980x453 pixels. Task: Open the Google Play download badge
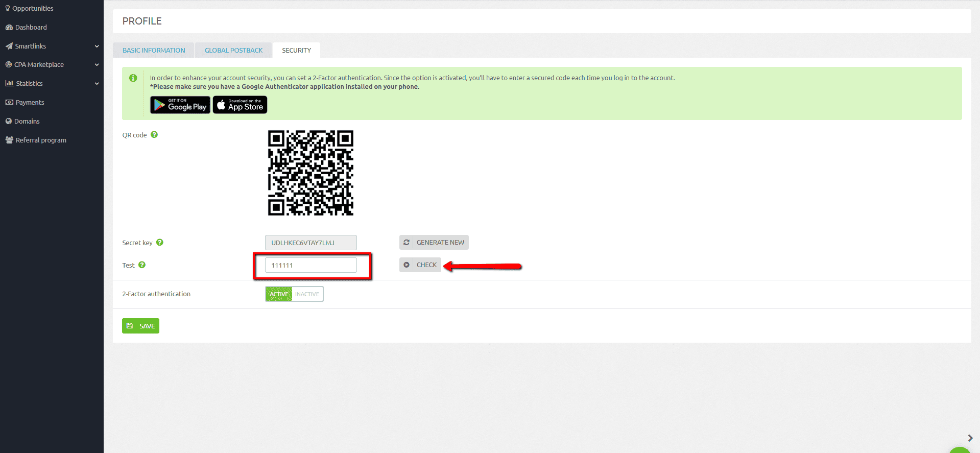point(180,105)
